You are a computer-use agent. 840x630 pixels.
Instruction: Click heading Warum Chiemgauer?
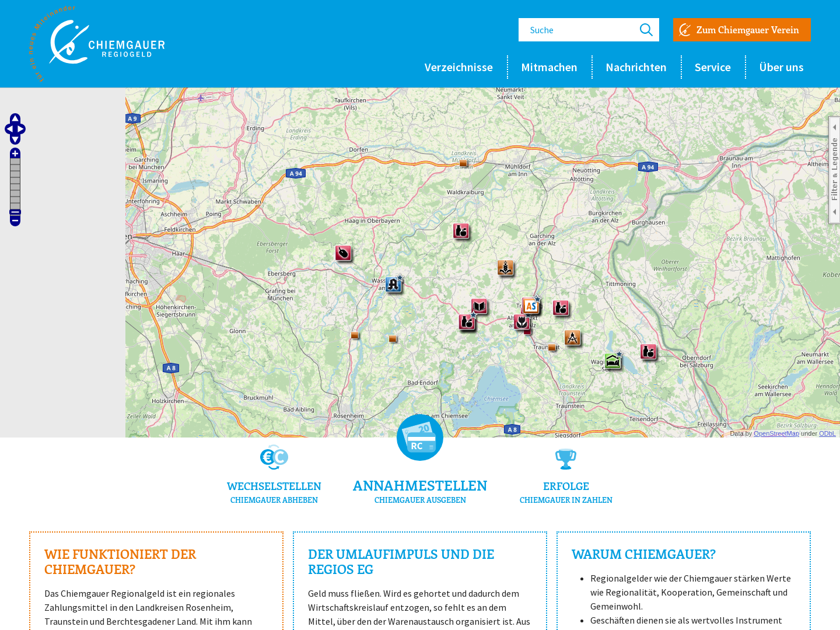coord(643,554)
